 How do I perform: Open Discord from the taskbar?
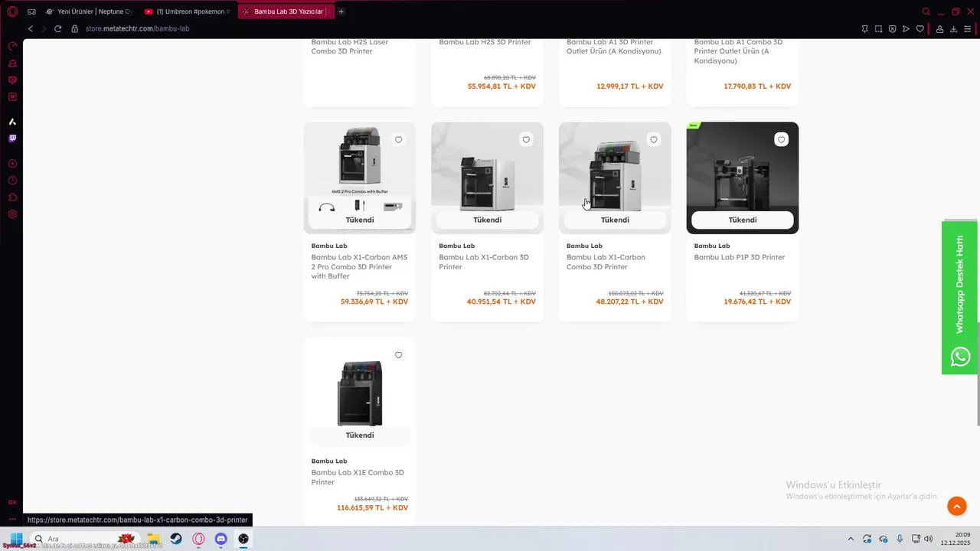tap(221, 539)
